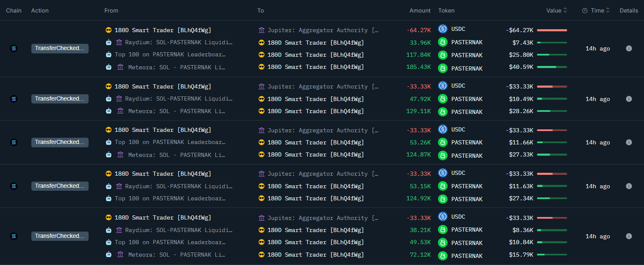This screenshot has width=644, height=265.
Task: Click the $10.84K value cell
Action: pos(521,242)
